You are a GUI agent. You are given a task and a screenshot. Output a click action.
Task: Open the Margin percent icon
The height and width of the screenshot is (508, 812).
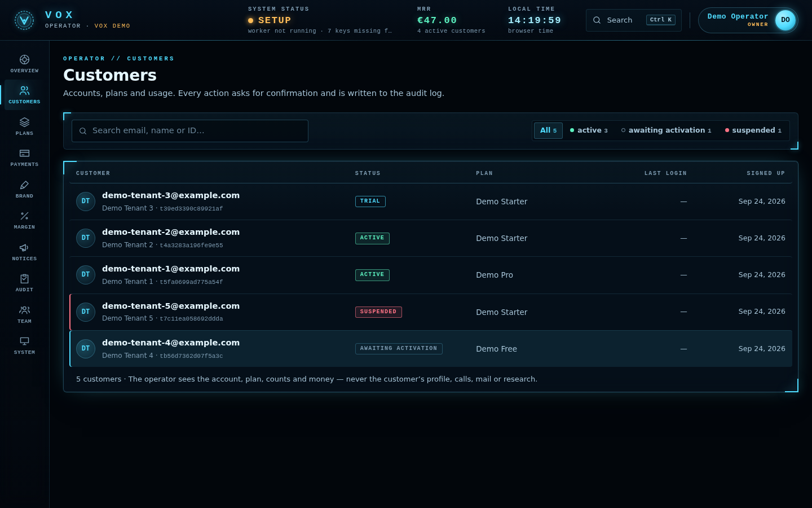tap(24, 216)
